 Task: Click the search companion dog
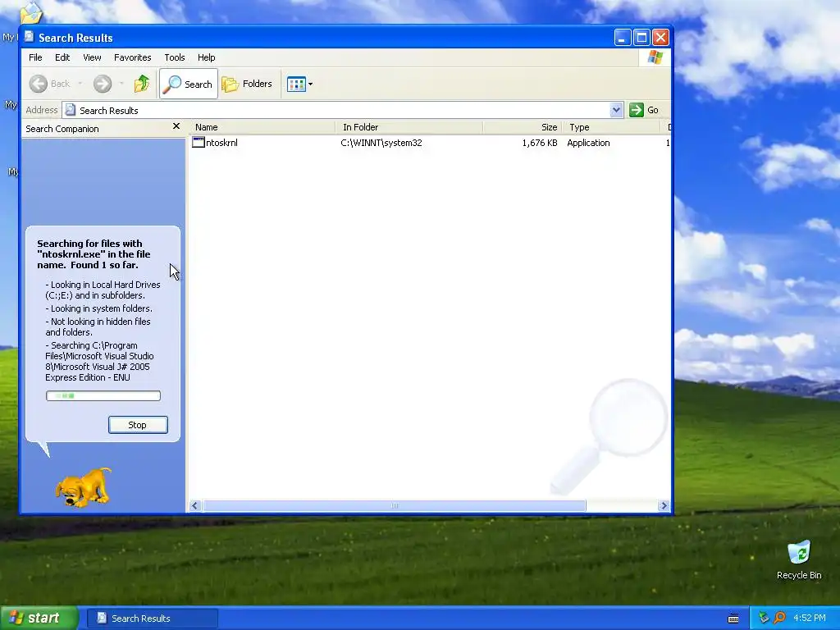pos(83,487)
